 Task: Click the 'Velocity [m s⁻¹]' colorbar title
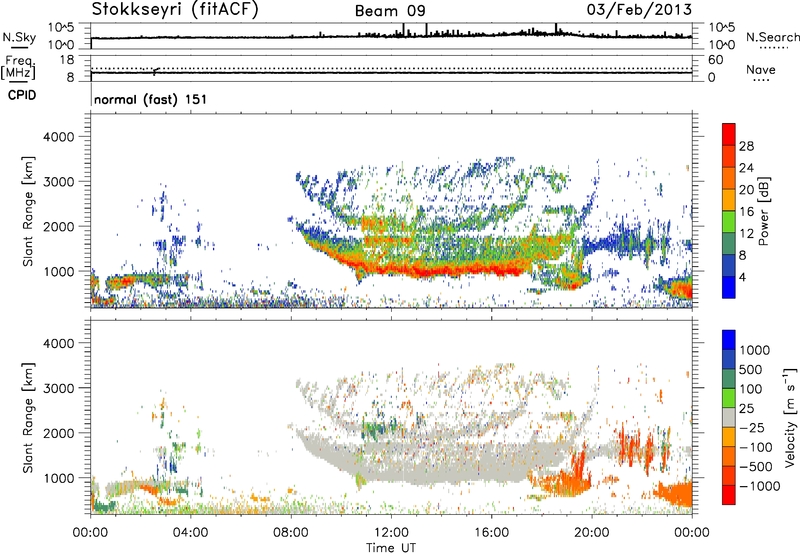click(x=790, y=417)
